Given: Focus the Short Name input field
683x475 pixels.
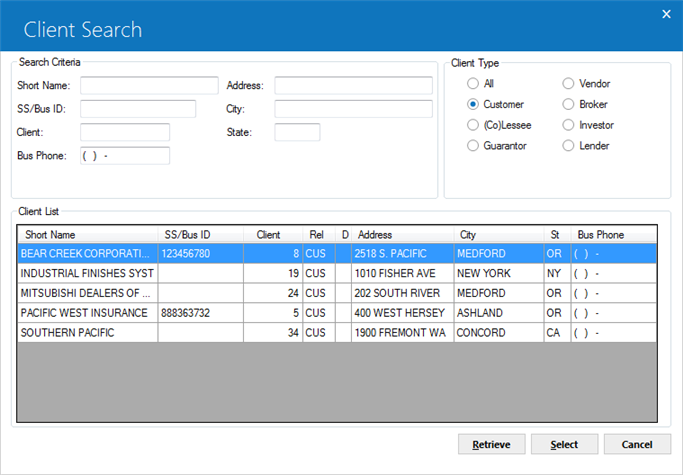Looking at the screenshot, I should [149, 85].
